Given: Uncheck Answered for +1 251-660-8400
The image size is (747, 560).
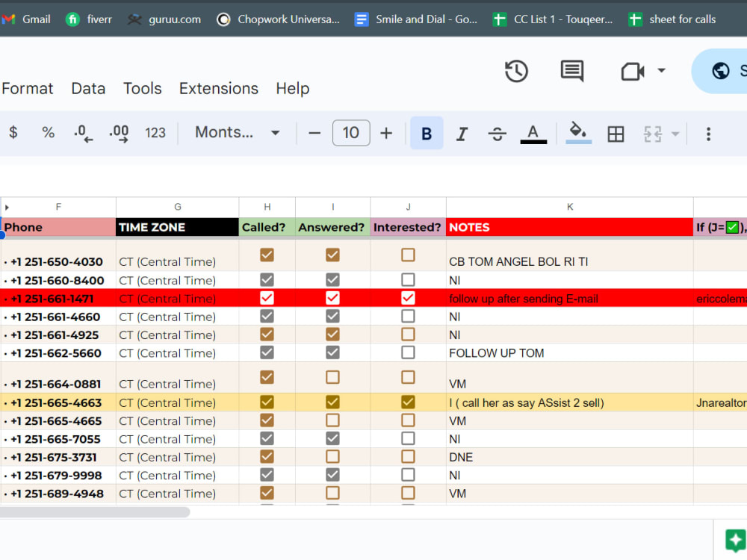Looking at the screenshot, I should click(332, 279).
